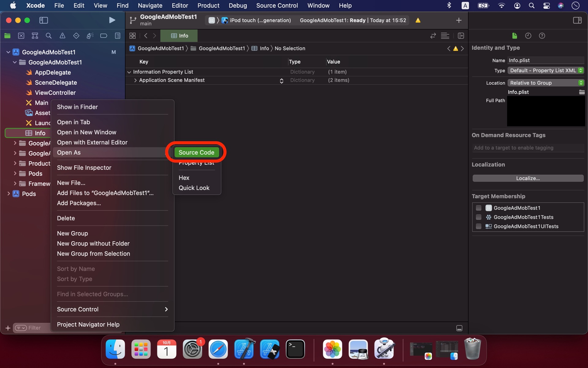The image size is (588, 368).
Task: Edit the Name field Info.plist
Action: pyautogui.click(x=546, y=60)
